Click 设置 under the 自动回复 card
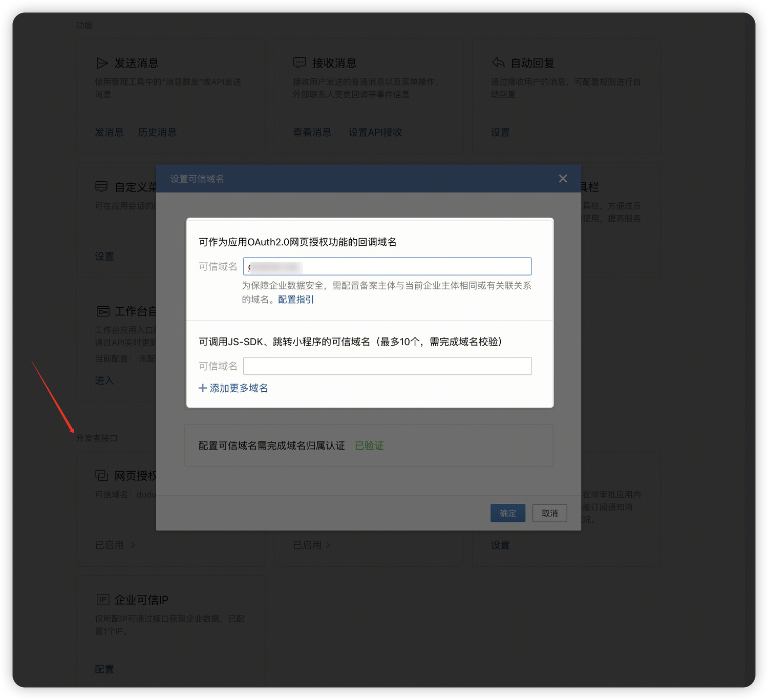Screen dimensions: 768x700 [500, 132]
